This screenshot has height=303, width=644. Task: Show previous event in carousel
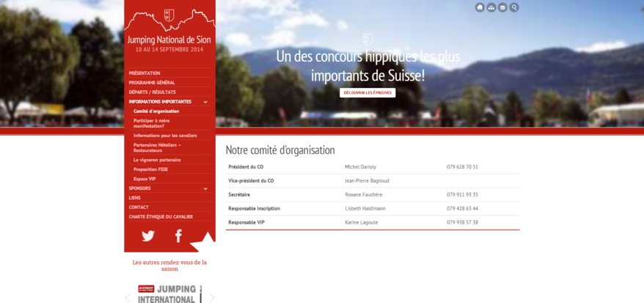coord(128,298)
